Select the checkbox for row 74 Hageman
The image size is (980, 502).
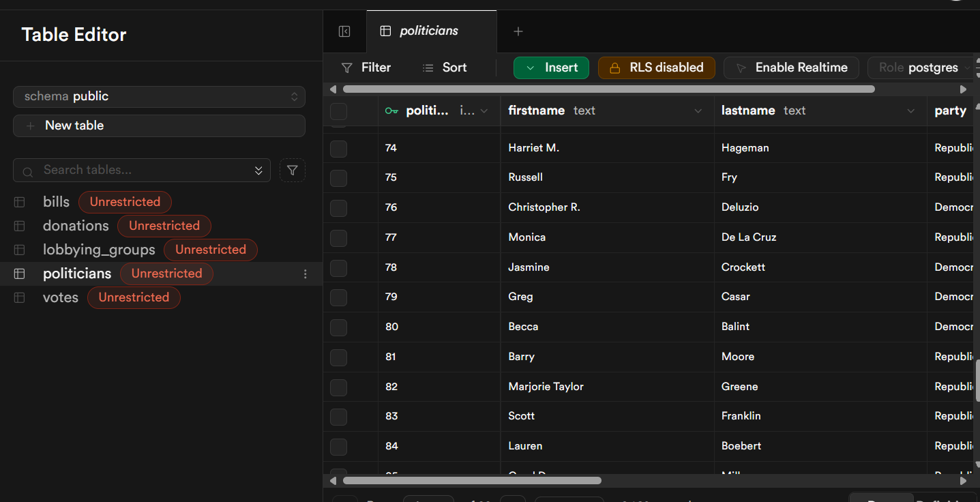(339, 149)
